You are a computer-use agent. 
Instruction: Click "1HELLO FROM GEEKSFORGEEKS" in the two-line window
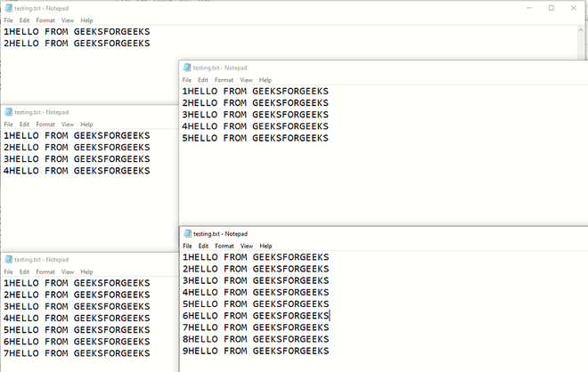pyautogui.click(x=77, y=31)
